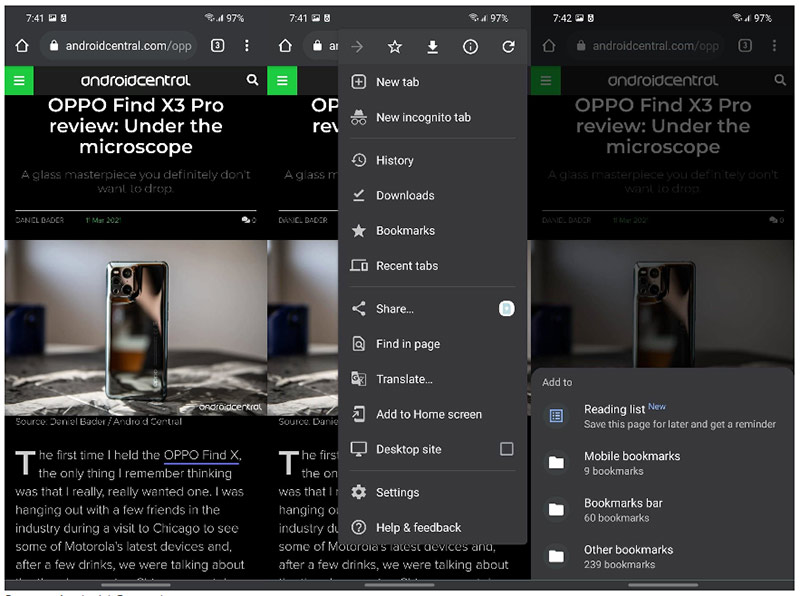
Task: Open a New incognito tab
Action: click(x=433, y=117)
